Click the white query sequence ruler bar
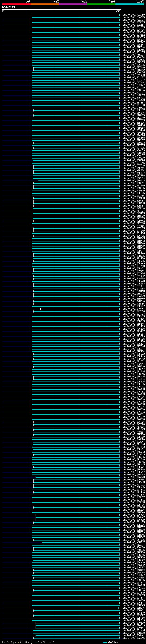The height and width of the screenshot is (644, 146). [x=61, y=9]
